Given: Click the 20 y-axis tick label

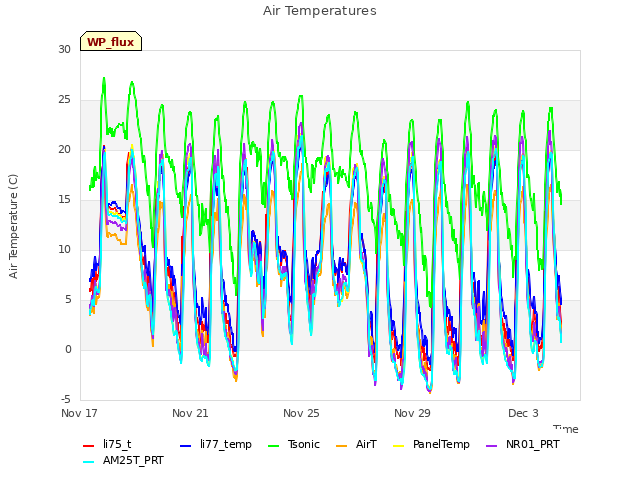Looking at the screenshot, I should coord(64,149).
